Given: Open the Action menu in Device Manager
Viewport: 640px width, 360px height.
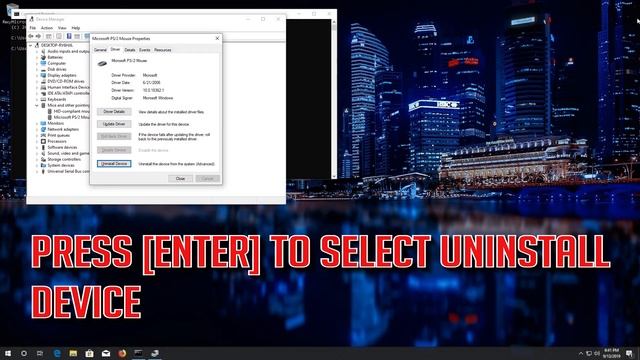Looking at the screenshot, I should (x=47, y=28).
